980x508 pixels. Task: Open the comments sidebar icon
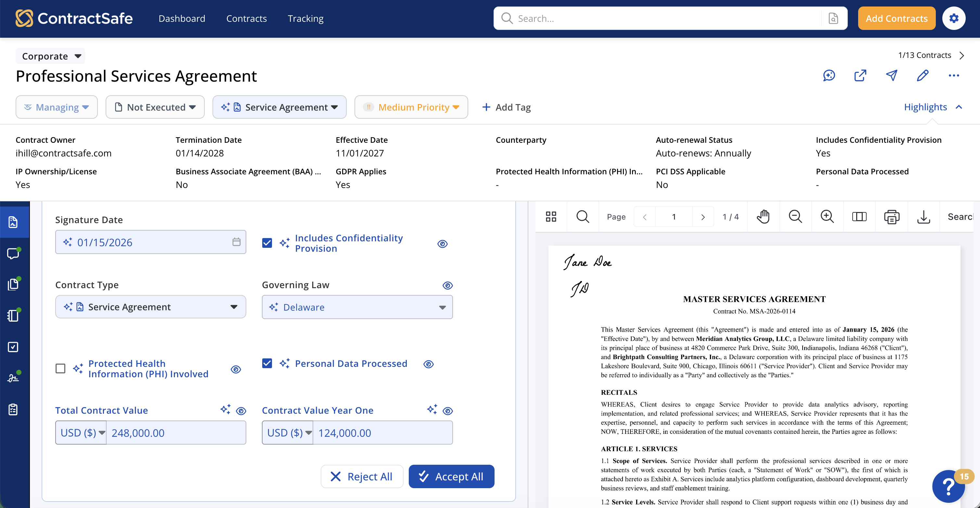coord(13,253)
